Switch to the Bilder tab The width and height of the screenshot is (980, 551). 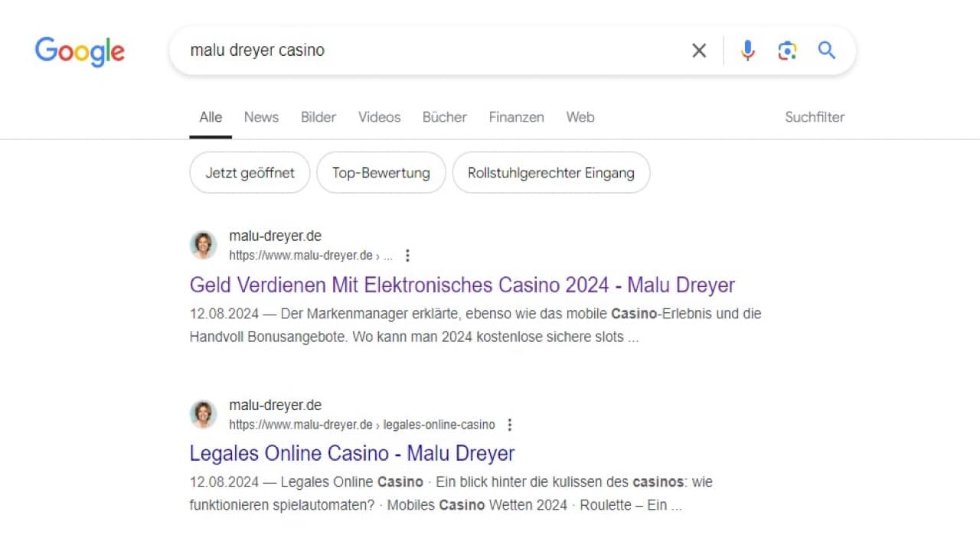point(318,117)
